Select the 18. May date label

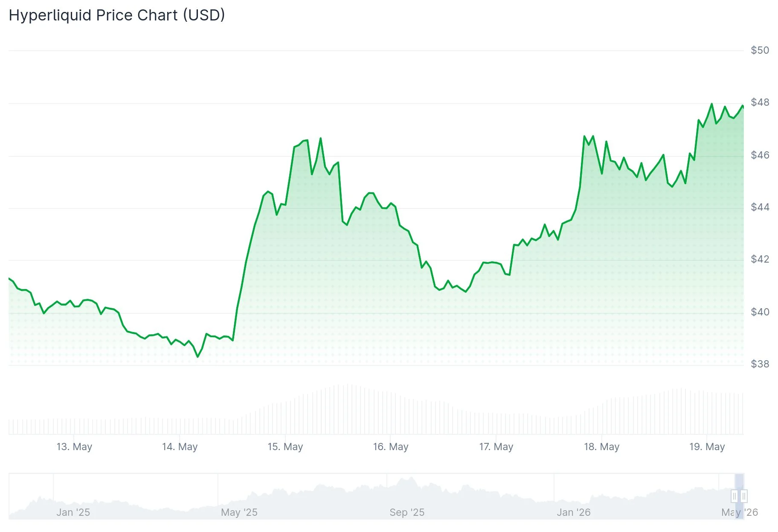[x=601, y=447]
